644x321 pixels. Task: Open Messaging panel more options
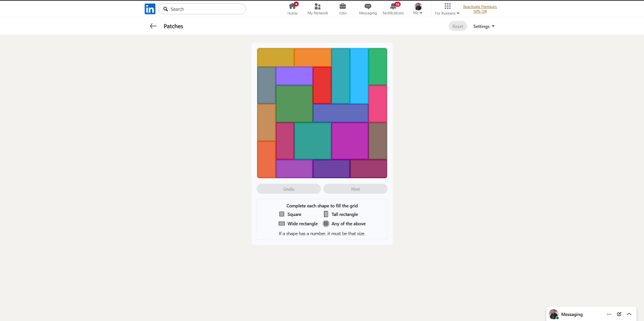pos(609,314)
